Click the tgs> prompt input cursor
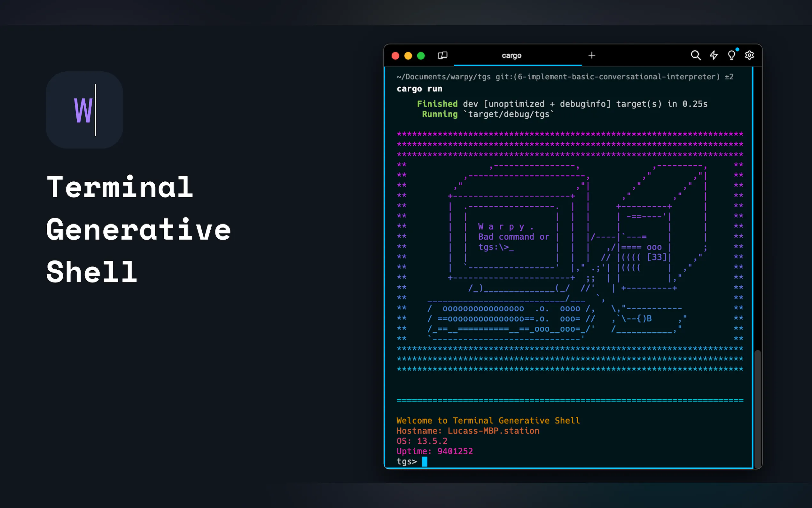The width and height of the screenshot is (812, 508). click(x=425, y=462)
